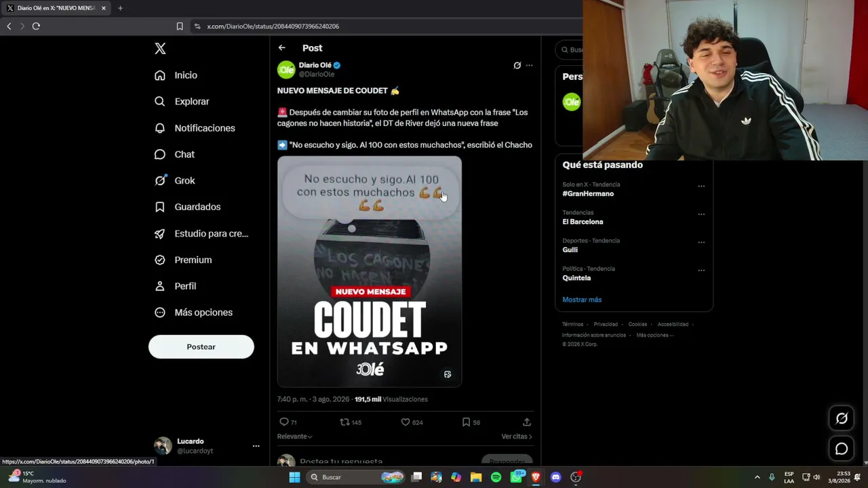Open the El Barcelona trend
The image size is (868, 488).
click(583, 222)
